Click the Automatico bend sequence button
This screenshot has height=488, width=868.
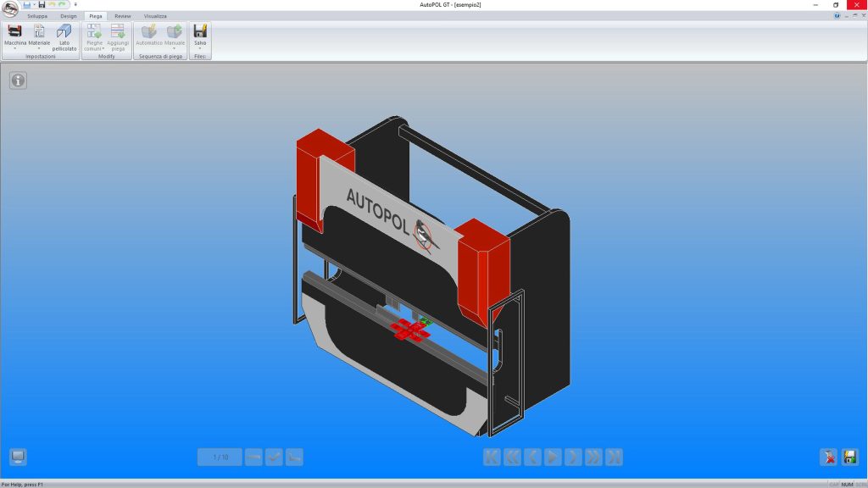(x=149, y=34)
